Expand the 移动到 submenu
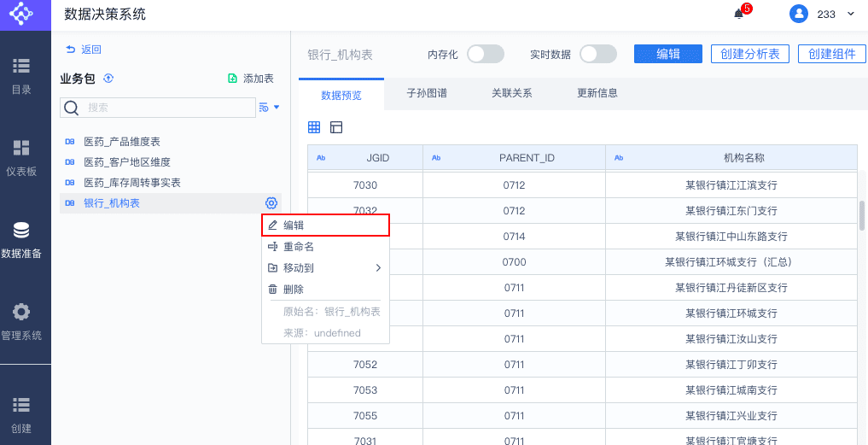The image size is (868, 445). [325, 268]
